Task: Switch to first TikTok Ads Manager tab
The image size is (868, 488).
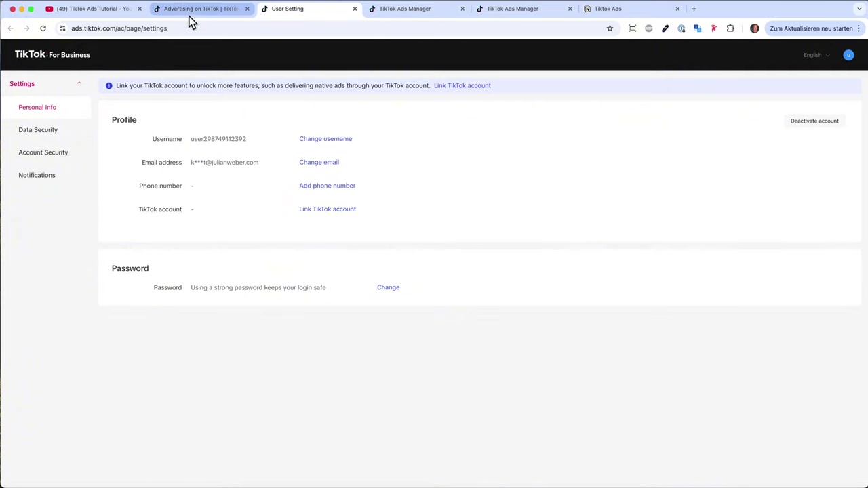Action: point(416,9)
